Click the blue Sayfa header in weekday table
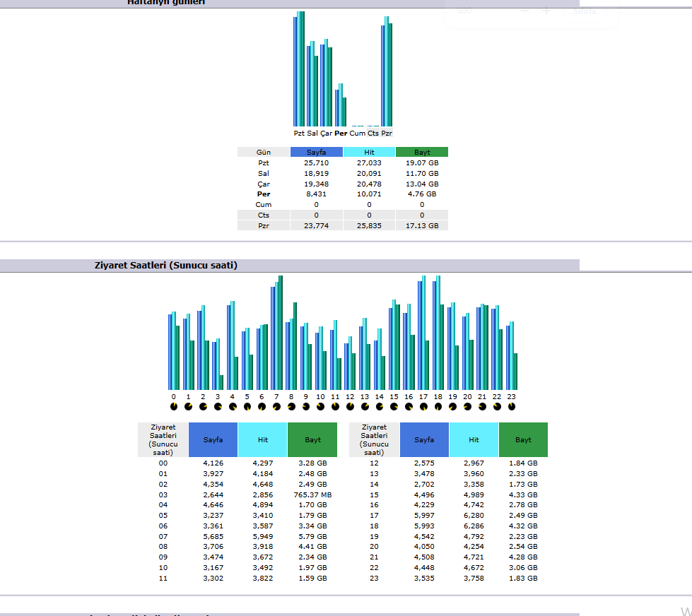This screenshot has height=616, width=692. (317, 152)
